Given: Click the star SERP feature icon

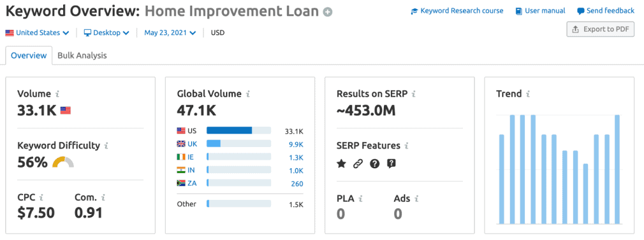Looking at the screenshot, I should pos(341,164).
